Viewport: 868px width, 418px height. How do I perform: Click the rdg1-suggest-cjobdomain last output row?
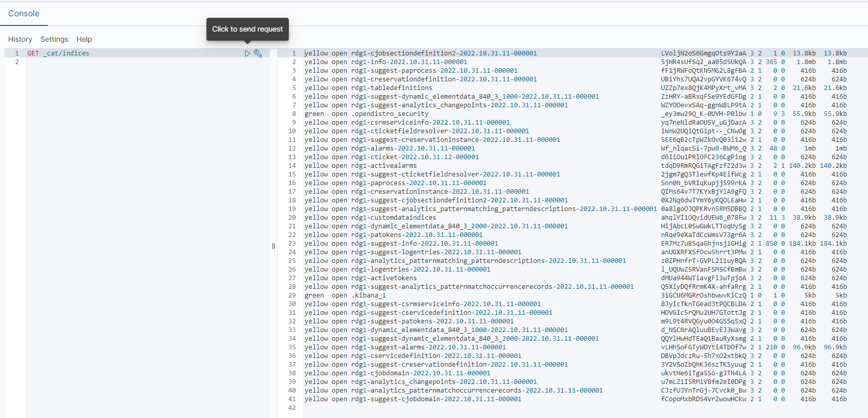[x=436, y=399]
